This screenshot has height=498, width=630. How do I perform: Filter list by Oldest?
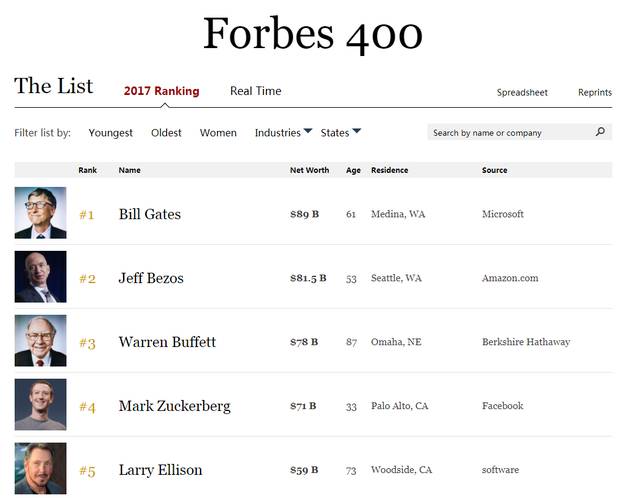pos(166,133)
